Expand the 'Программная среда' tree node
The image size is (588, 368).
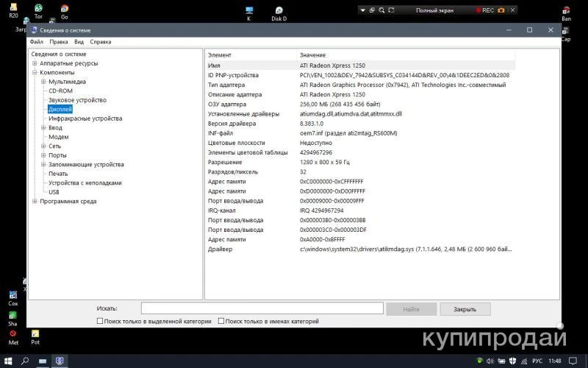tap(35, 202)
